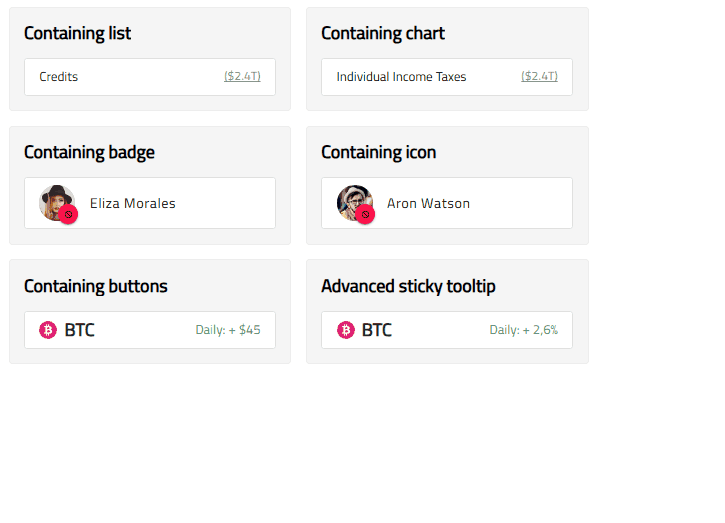Click the Containing badge heading

click(89, 153)
